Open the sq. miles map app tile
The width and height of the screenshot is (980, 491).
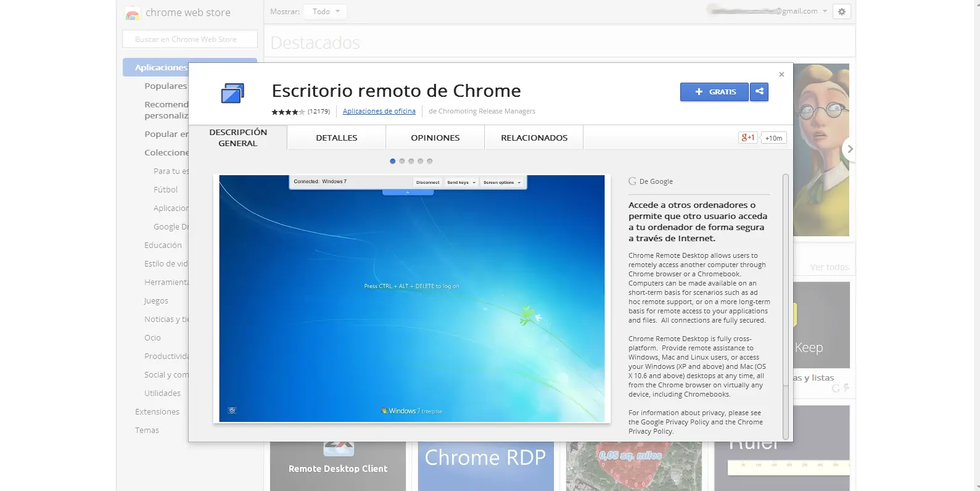(634, 466)
